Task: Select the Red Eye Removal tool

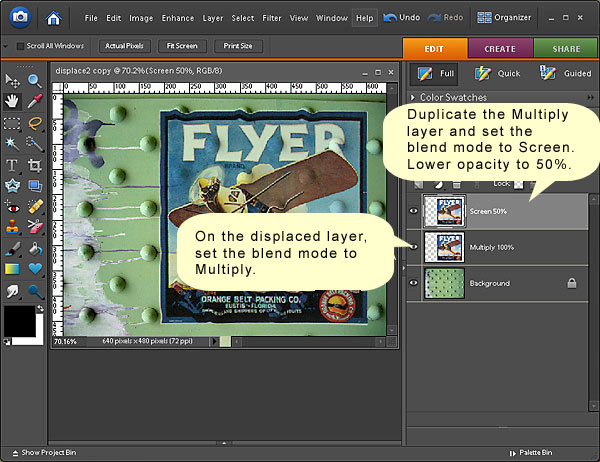Action: [x=12, y=207]
